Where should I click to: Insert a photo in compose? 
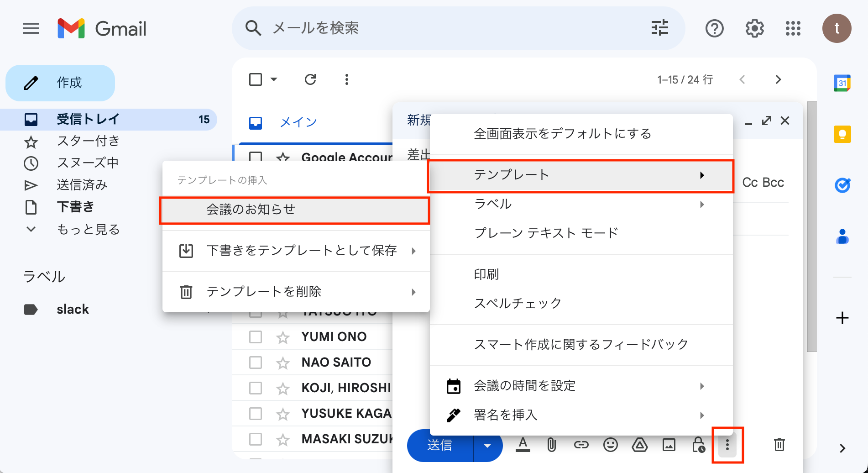click(669, 445)
